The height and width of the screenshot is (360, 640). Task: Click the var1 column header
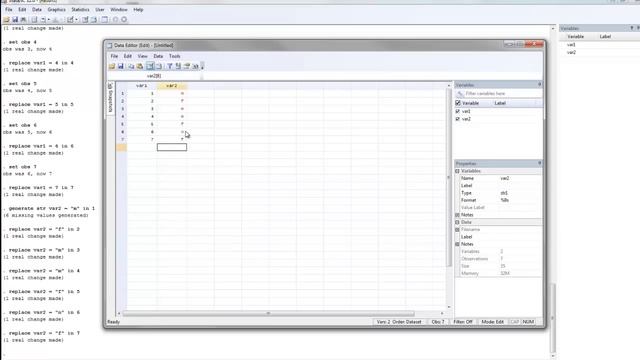pos(142,86)
